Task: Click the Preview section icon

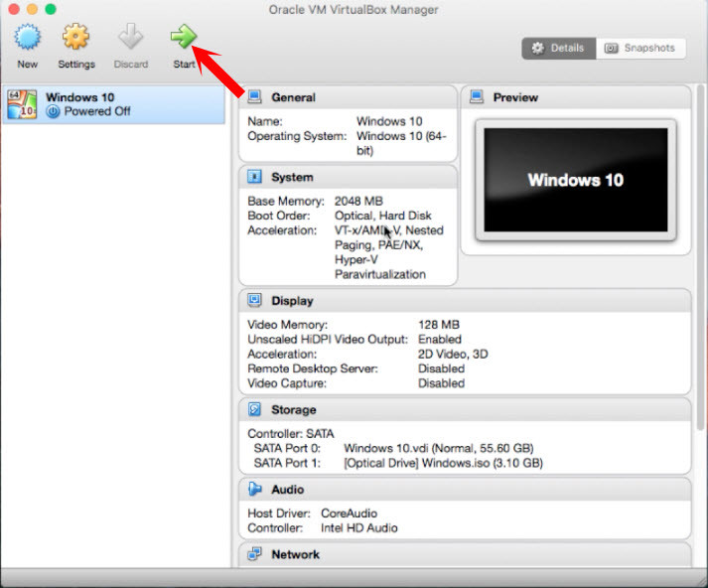Action: coord(477,96)
